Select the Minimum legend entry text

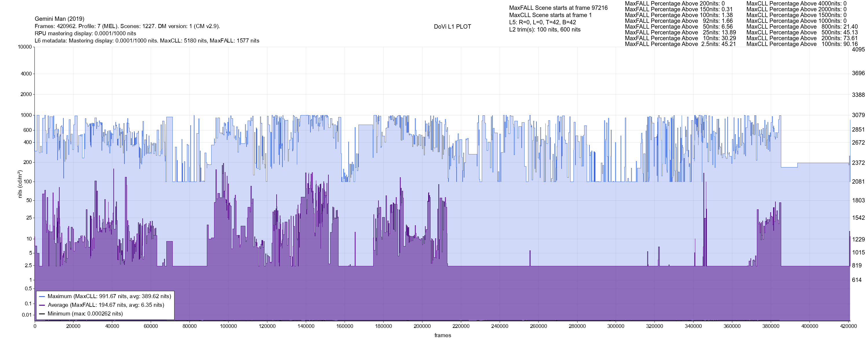[x=85, y=314]
